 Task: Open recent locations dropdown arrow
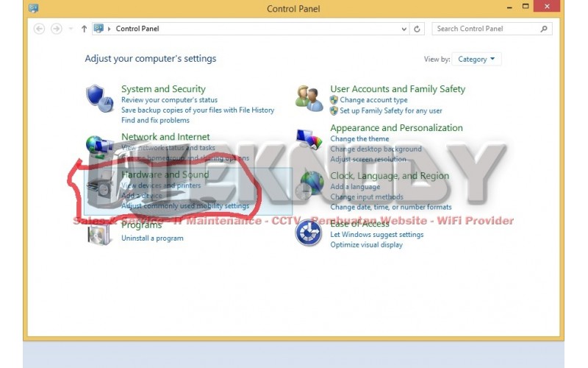tap(71, 29)
